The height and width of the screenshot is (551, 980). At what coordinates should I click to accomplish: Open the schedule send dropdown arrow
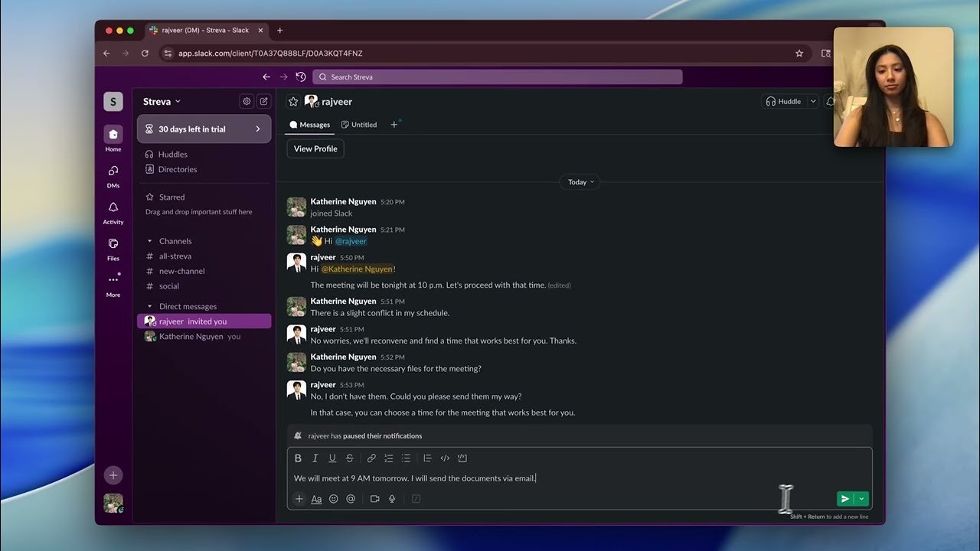(862, 499)
